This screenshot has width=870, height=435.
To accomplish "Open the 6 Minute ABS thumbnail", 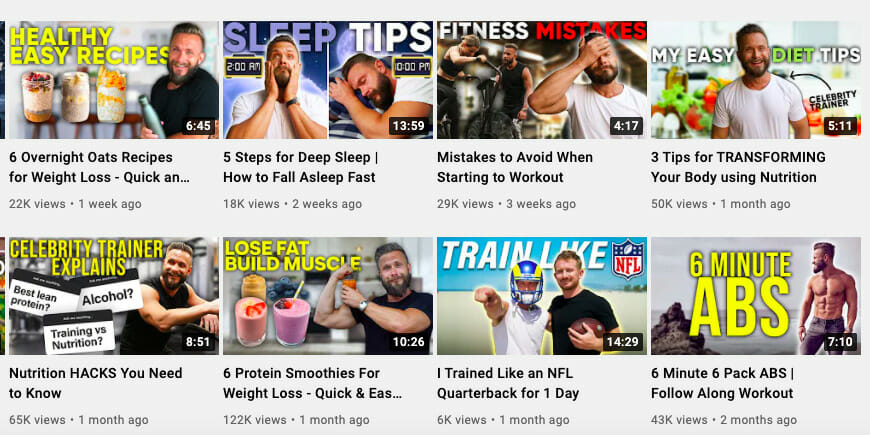I will [x=756, y=296].
